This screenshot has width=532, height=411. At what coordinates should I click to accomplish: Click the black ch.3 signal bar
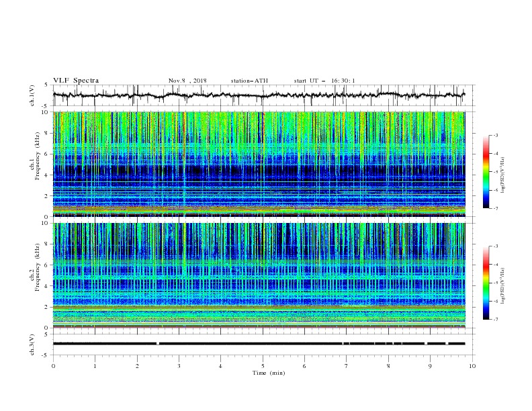tap(259, 344)
